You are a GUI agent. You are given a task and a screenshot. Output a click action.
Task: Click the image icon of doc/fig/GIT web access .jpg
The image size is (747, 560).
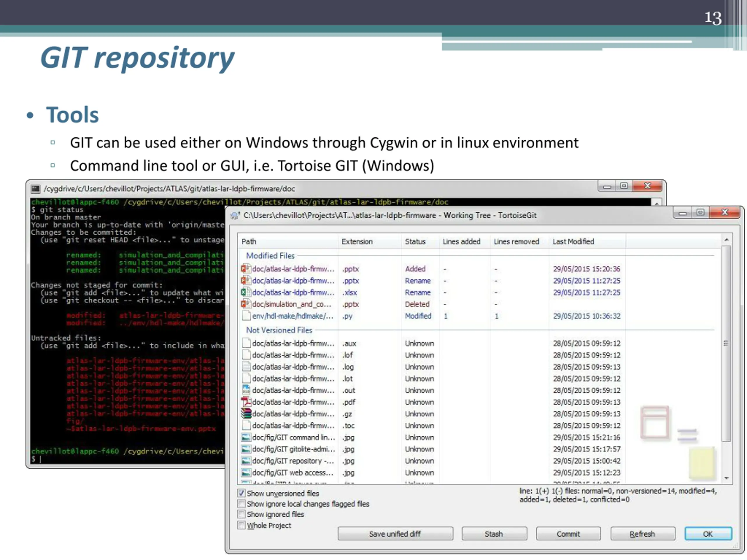(246, 473)
